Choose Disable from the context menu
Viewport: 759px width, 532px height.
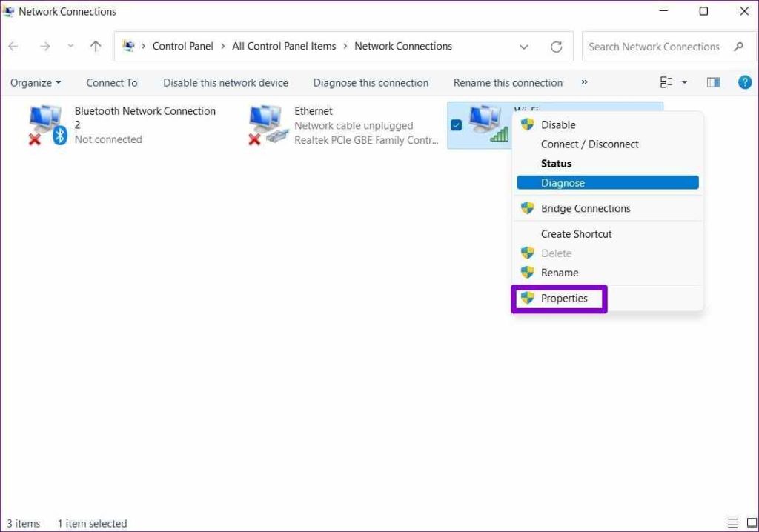coord(608,125)
